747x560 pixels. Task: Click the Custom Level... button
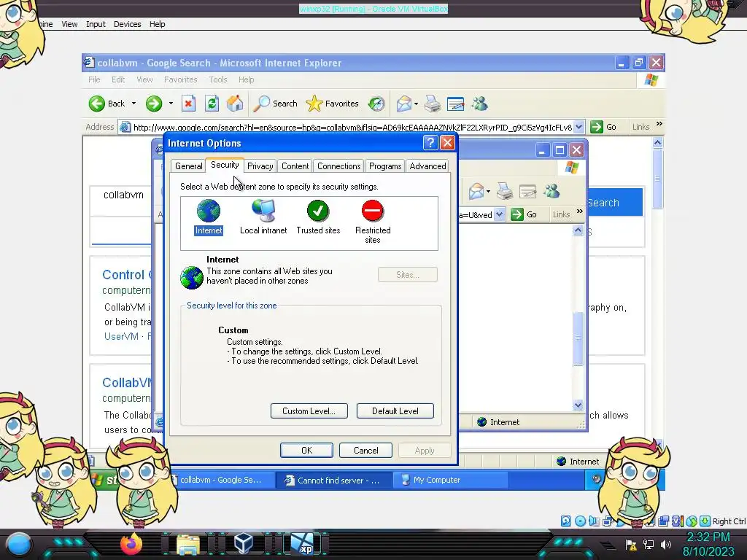[x=309, y=411]
